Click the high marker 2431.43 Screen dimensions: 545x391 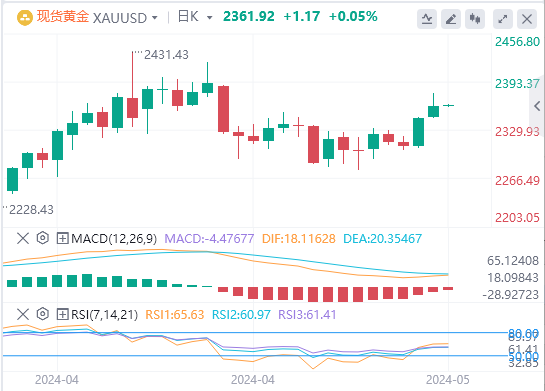[166, 55]
